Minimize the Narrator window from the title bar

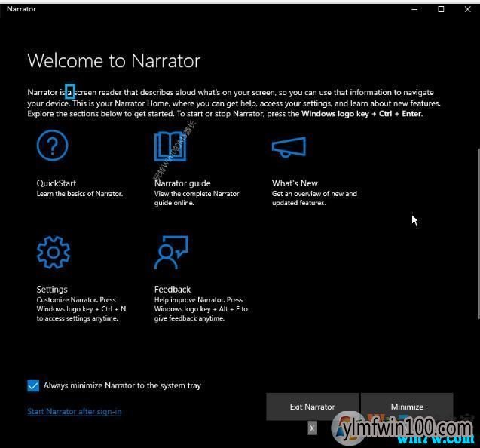coord(414,9)
